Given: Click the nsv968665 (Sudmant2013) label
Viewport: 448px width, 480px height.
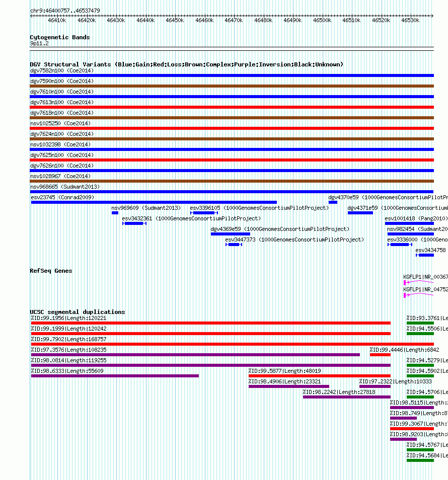Looking at the screenshot, I should (x=65, y=187).
